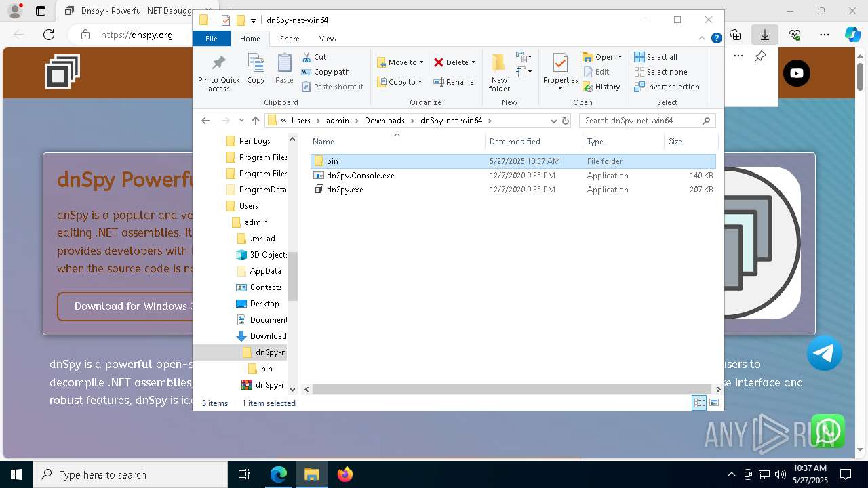Viewport: 868px width, 488px height.
Task: Click the Refresh folder icon
Action: 566,121
